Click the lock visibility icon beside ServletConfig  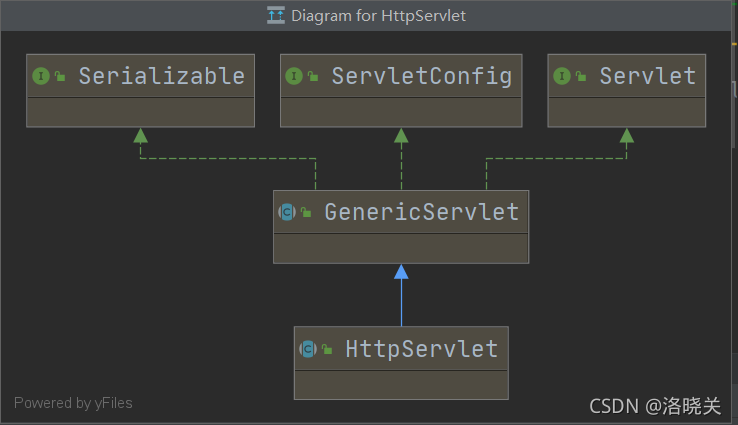coord(313,76)
